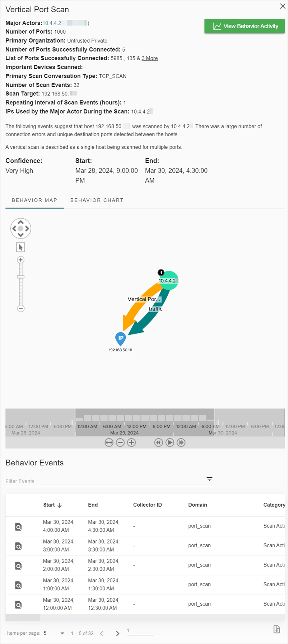Select the Behavior Map tab

[x=34, y=200]
